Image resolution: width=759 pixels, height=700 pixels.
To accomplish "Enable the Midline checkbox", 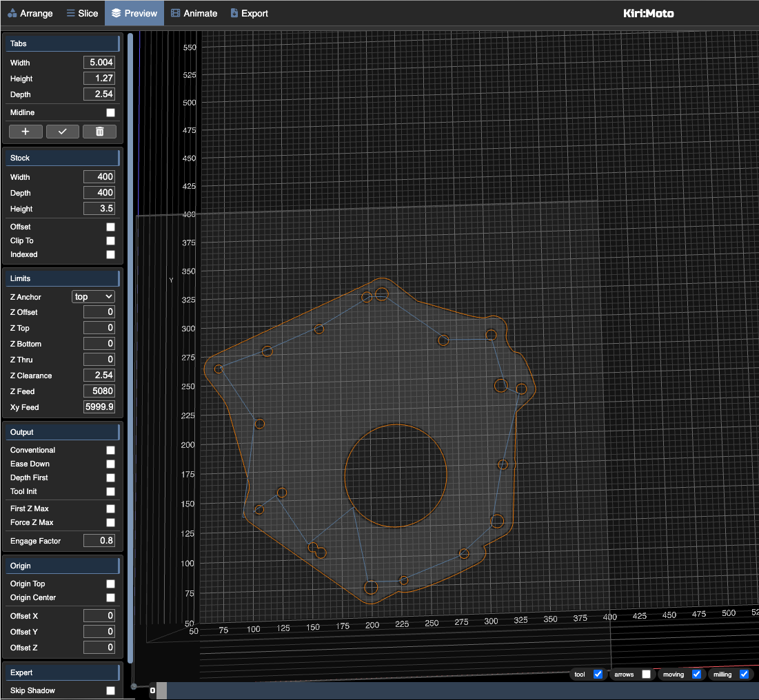I will click(110, 112).
